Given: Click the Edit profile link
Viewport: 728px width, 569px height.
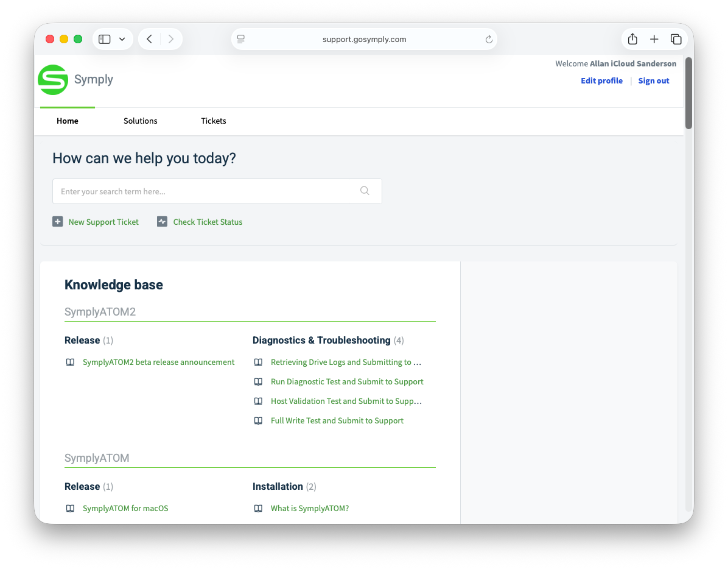Looking at the screenshot, I should tap(602, 81).
